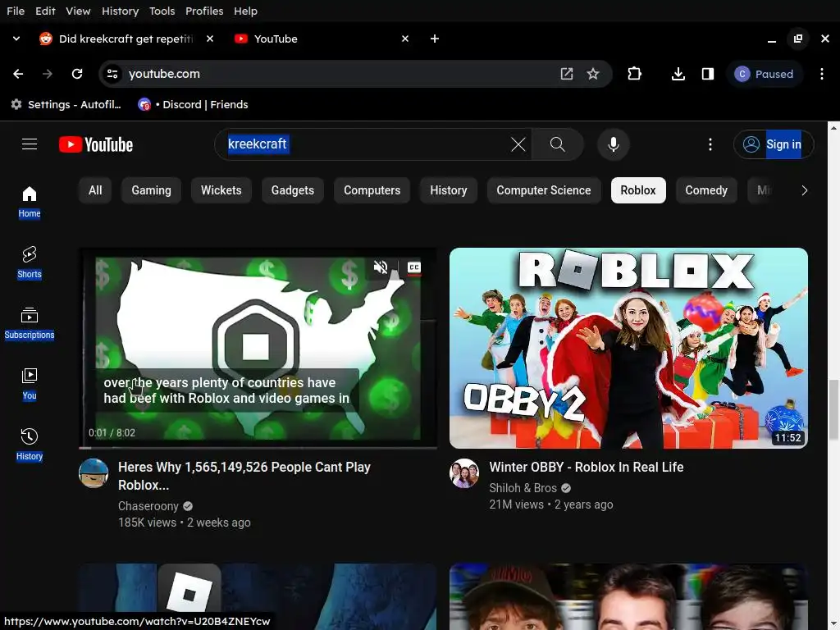This screenshot has height=630, width=840.
Task: Open Chaseroony channel name link
Action: tap(148, 506)
